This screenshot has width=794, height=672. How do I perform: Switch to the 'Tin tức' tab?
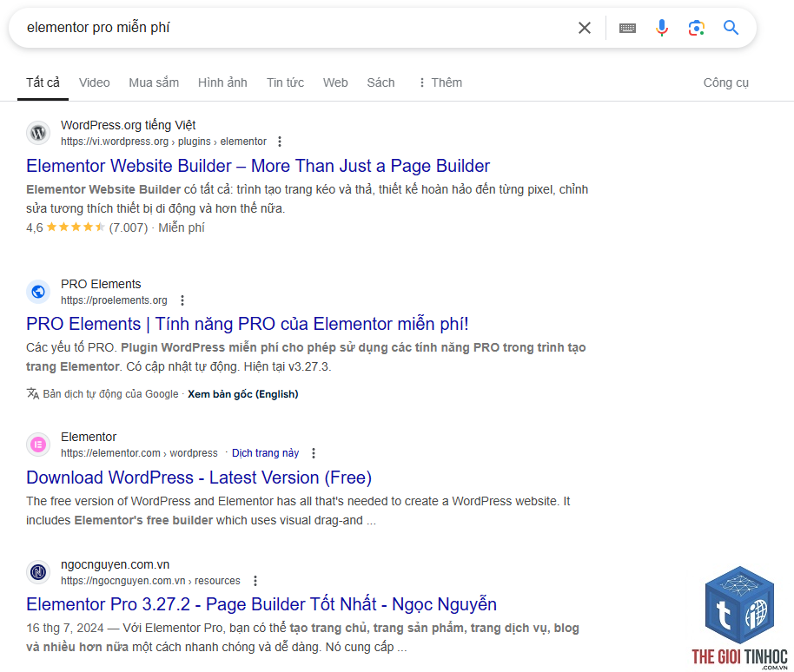pos(286,82)
